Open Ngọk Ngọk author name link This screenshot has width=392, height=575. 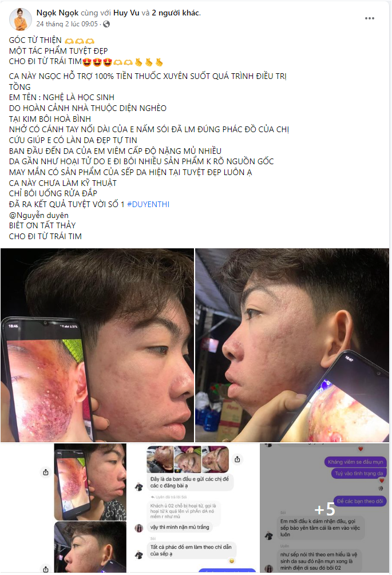(57, 13)
